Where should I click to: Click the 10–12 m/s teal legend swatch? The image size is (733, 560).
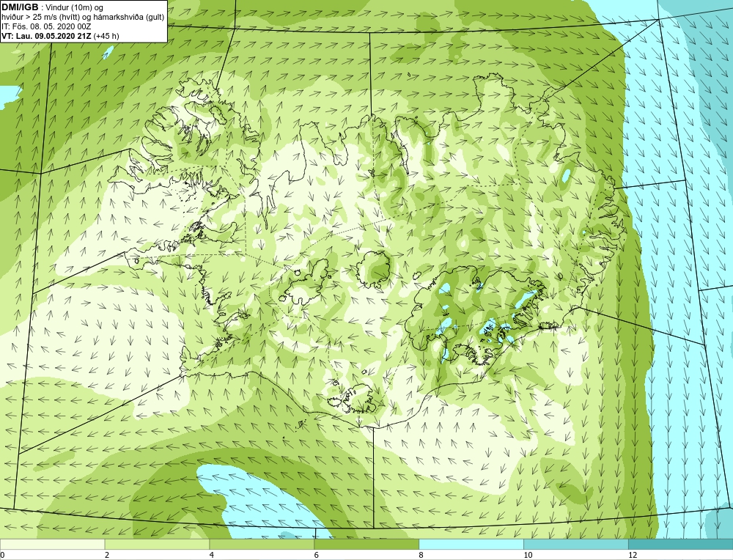point(576,544)
